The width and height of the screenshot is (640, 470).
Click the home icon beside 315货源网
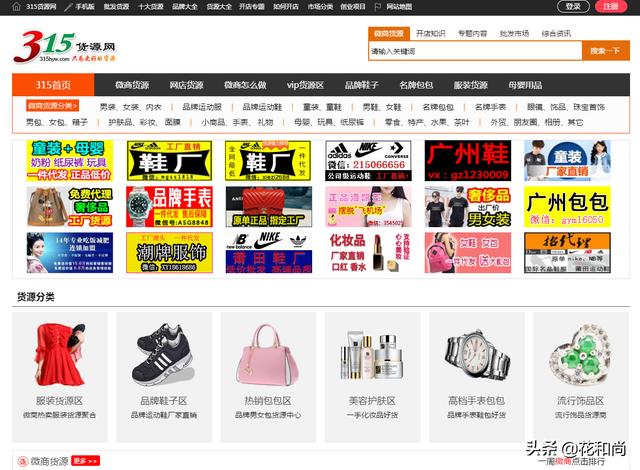point(16,7)
